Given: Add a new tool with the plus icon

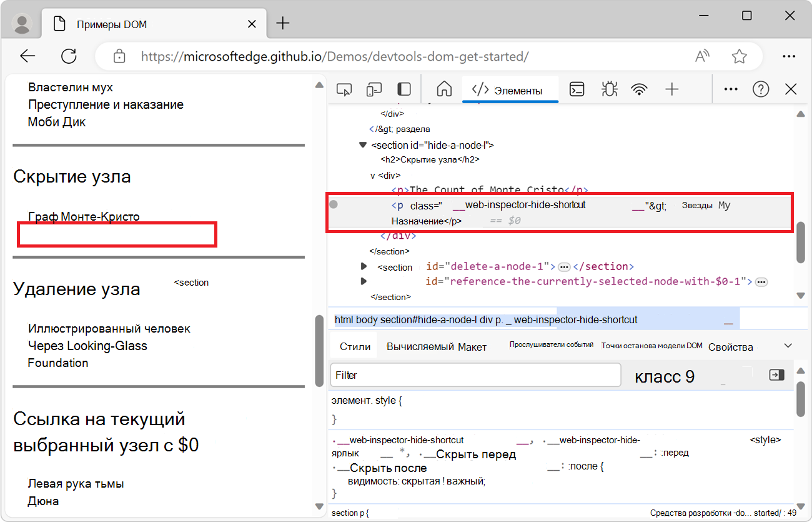Looking at the screenshot, I should 672,89.
